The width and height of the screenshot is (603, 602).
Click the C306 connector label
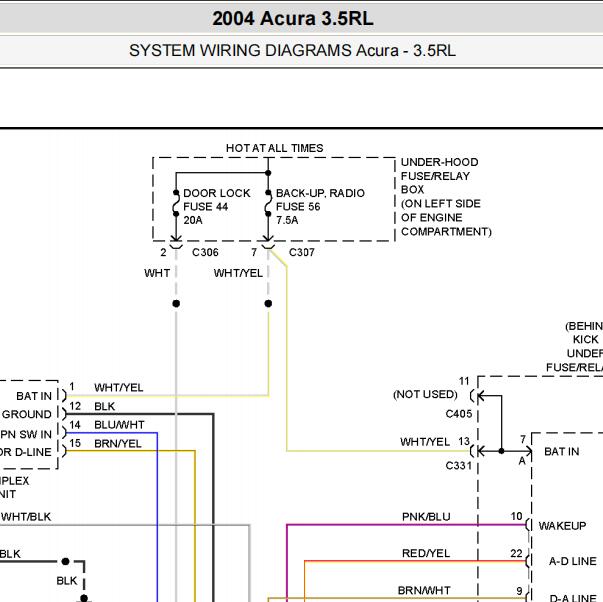point(205,252)
